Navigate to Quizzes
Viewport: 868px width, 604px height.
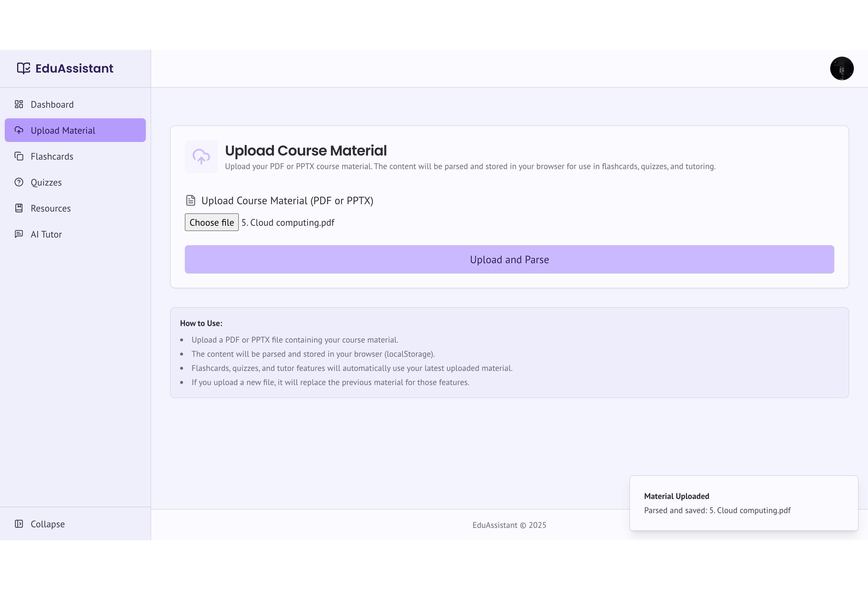[x=46, y=183]
